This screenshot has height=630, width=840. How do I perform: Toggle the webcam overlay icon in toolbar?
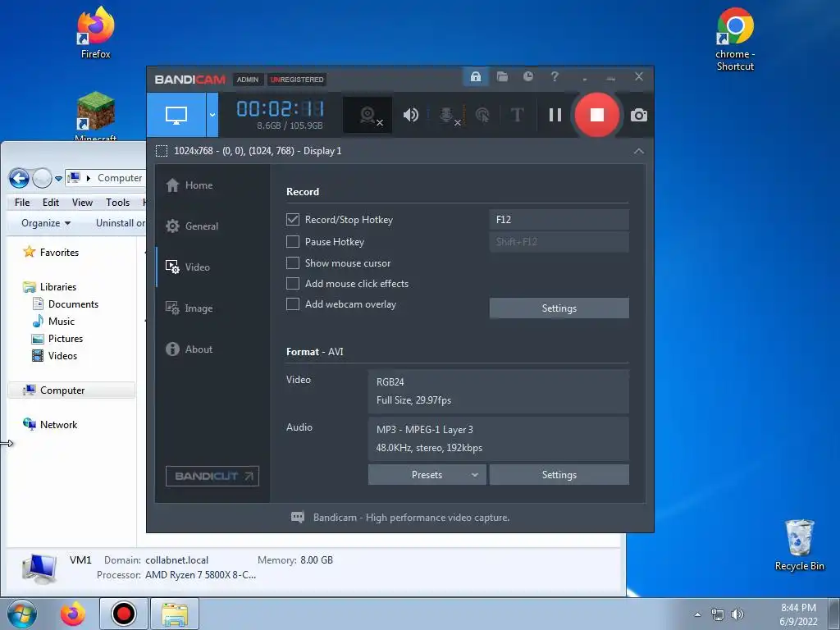367,115
